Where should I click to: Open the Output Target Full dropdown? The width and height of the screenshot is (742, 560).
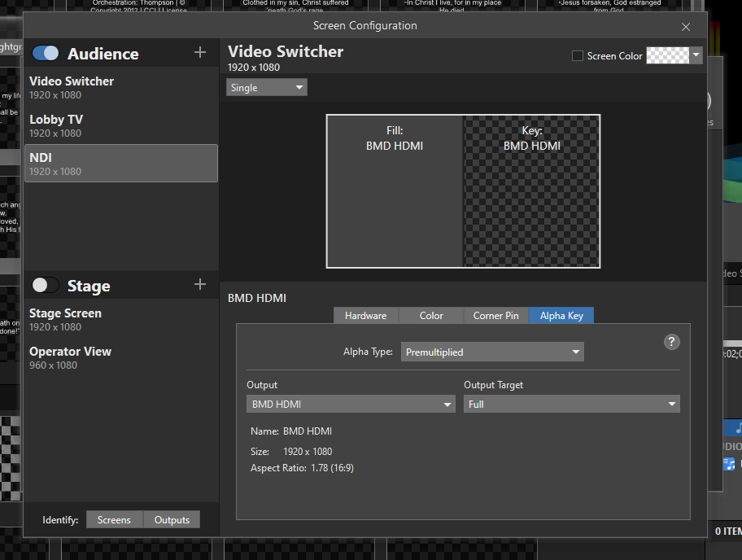(x=572, y=404)
